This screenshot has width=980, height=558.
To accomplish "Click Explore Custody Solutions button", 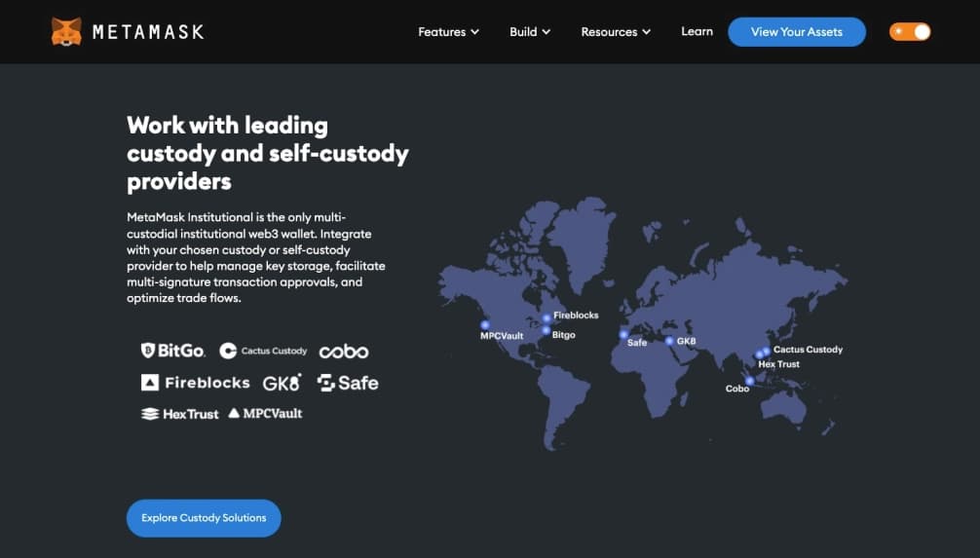I will (x=204, y=518).
